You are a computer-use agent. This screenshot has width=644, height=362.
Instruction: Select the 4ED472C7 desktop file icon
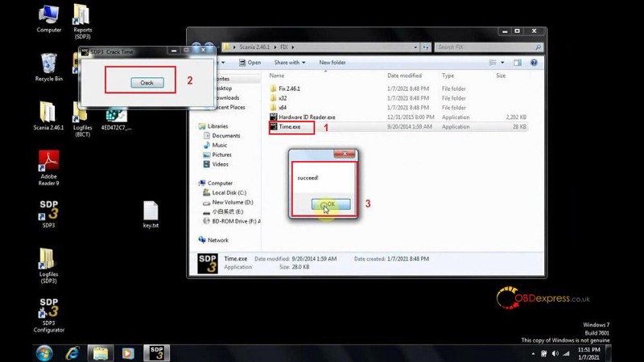[116, 119]
